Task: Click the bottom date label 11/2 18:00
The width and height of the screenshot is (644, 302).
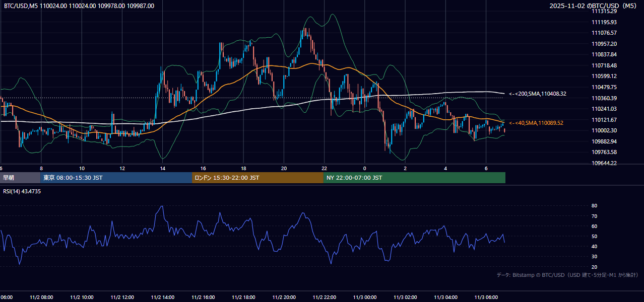Action: point(243,297)
